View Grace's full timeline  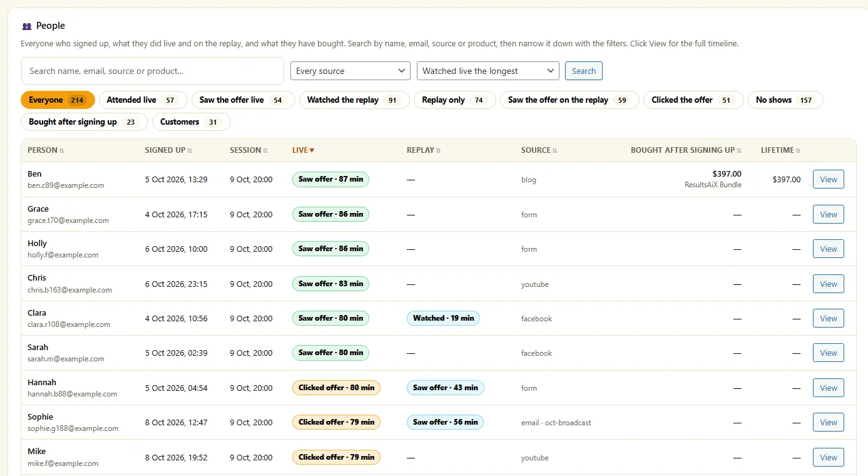tap(829, 214)
